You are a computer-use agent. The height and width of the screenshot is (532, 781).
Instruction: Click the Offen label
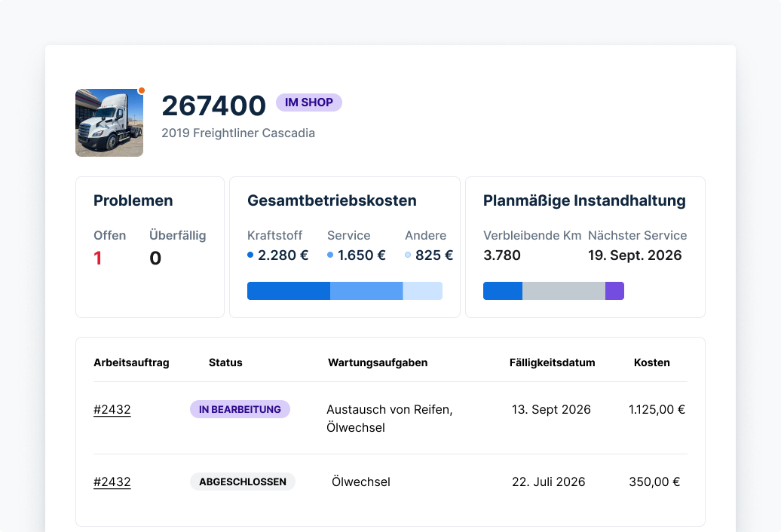tap(109, 235)
